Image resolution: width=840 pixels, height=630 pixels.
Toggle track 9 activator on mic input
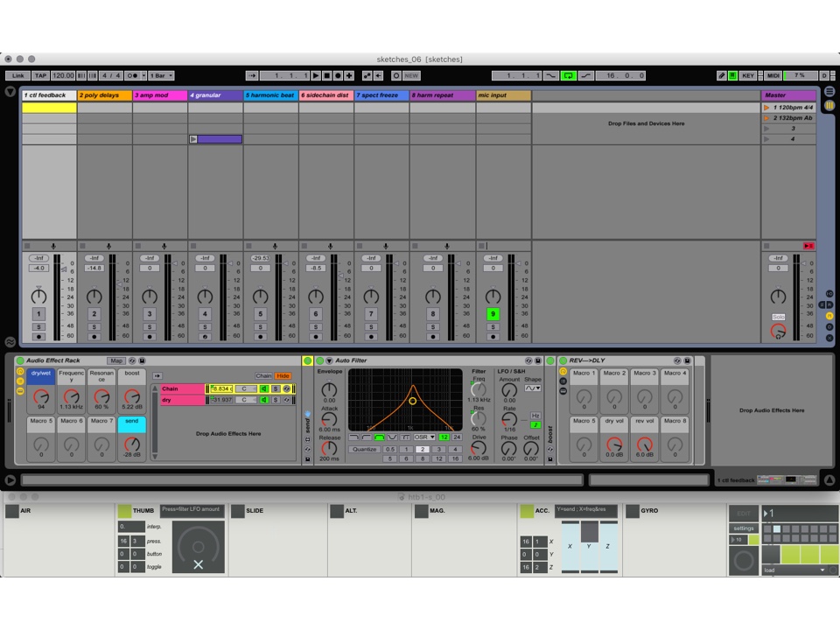[493, 314]
